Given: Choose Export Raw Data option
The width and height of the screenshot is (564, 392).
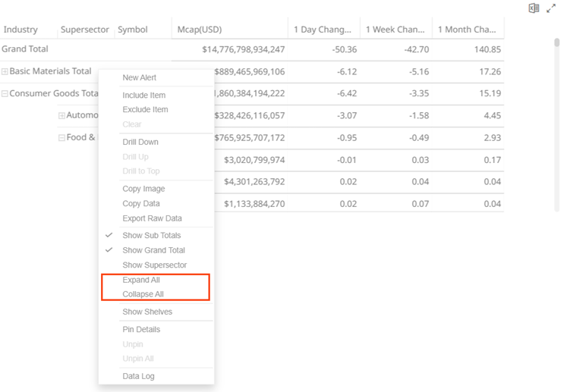Looking at the screenshot, I should (x=152, y=218).
